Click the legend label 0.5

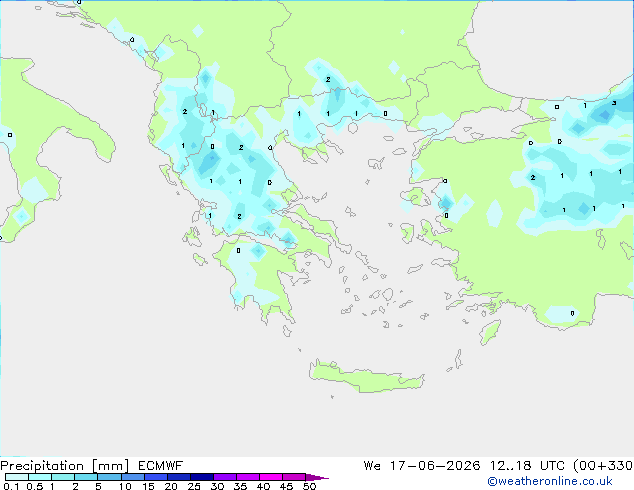tap(34, 486)
